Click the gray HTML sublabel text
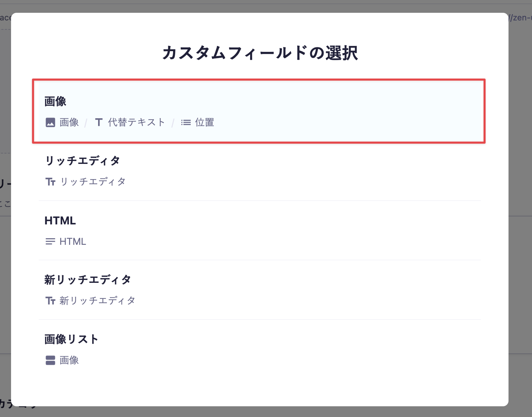Screen dimensions: 532x417 (x=73, y=241)
